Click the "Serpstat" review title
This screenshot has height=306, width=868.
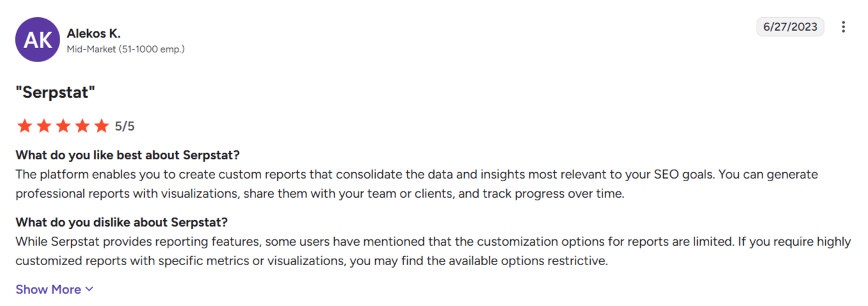coord(55,92)
